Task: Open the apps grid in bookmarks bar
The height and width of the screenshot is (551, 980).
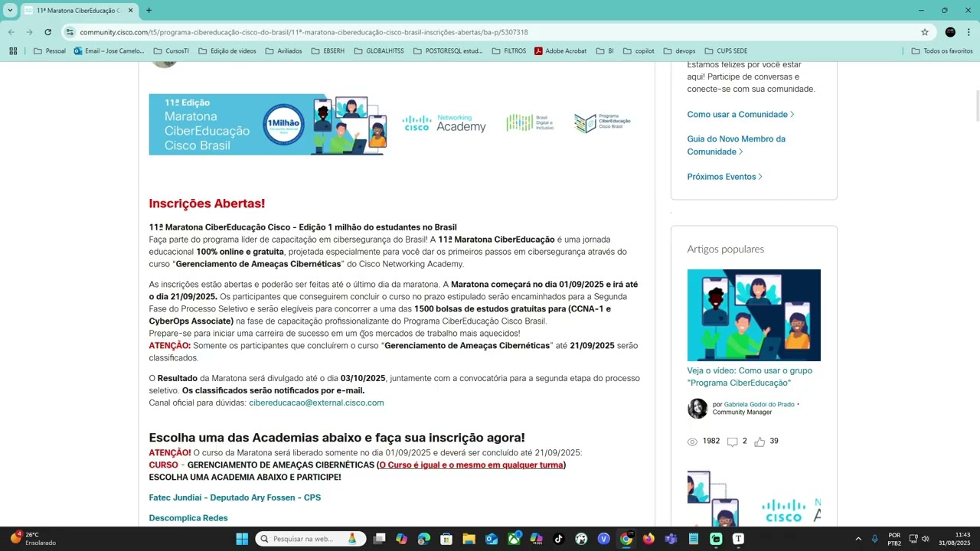Action: coord(13,51)
